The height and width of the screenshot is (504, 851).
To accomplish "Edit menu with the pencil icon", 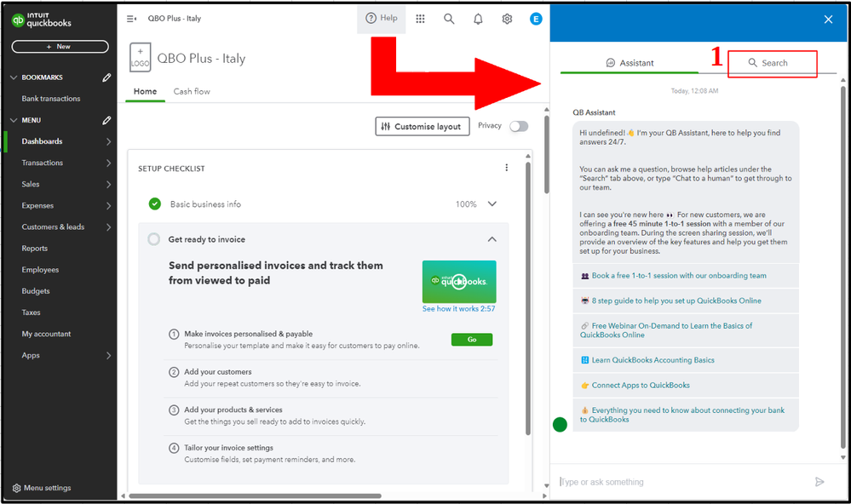I will point(106,120).
